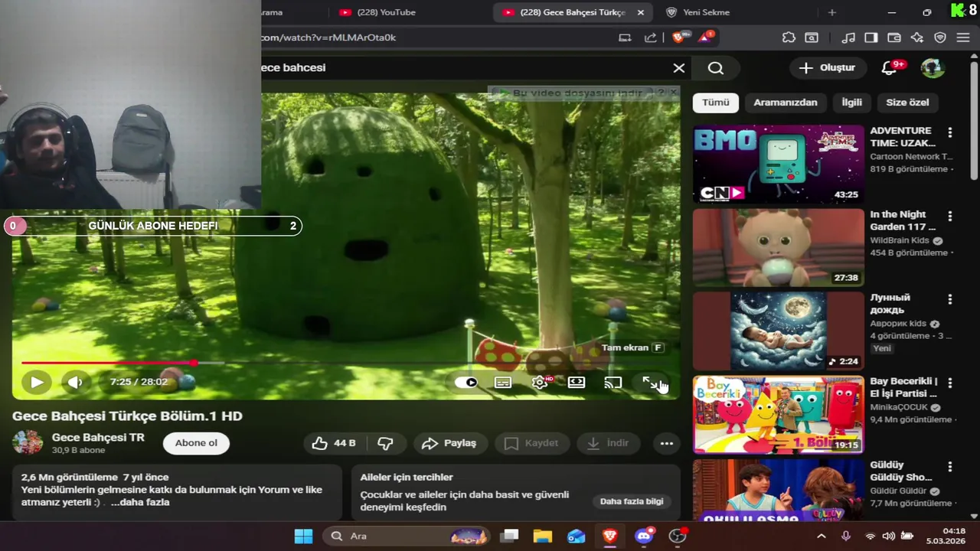Select the İlgili filter chip

(x=851, y=103)
